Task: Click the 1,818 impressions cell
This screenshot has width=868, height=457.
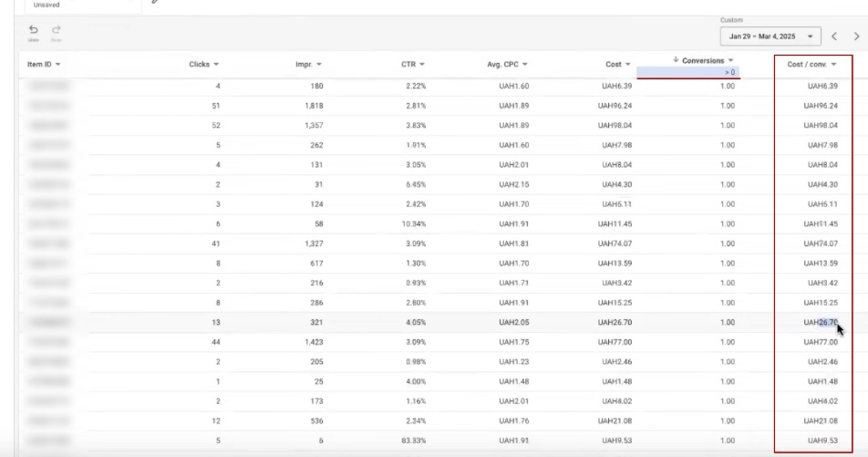Action: click(x=309, y=105)
